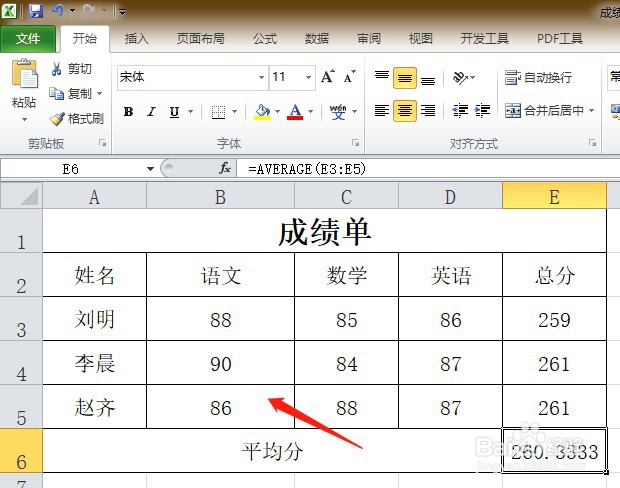620x488 pixels.
Task: Toggle Bold formatting
Action: [128, 112]
